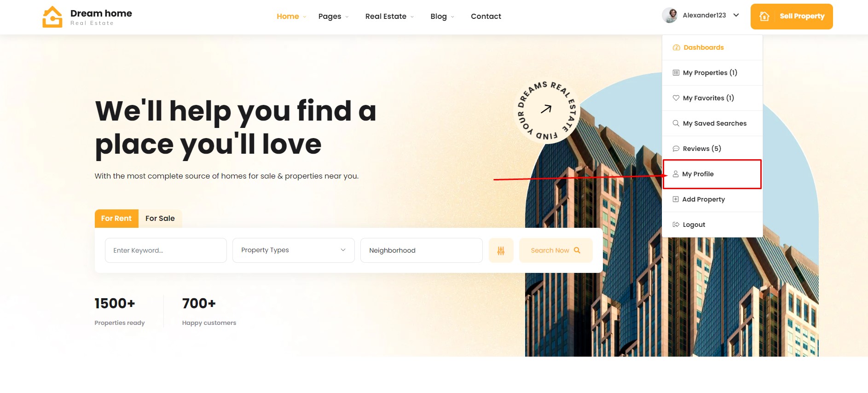868x393 pixels.
Task: Click the Logout arrow icon
Action: click(x=676, y=225)
